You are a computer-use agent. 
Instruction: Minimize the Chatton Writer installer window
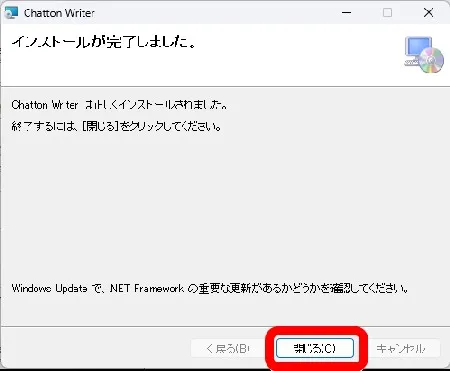347,13
